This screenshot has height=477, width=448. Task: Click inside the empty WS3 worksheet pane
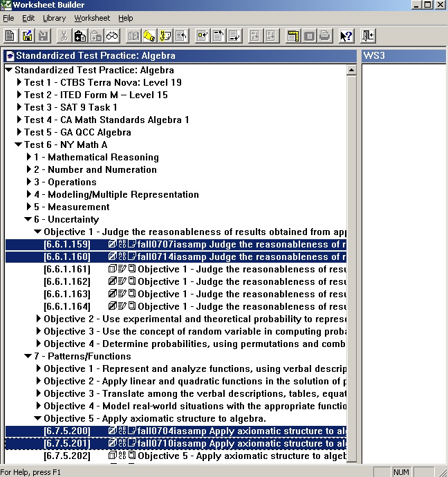(x=404, y=264)
